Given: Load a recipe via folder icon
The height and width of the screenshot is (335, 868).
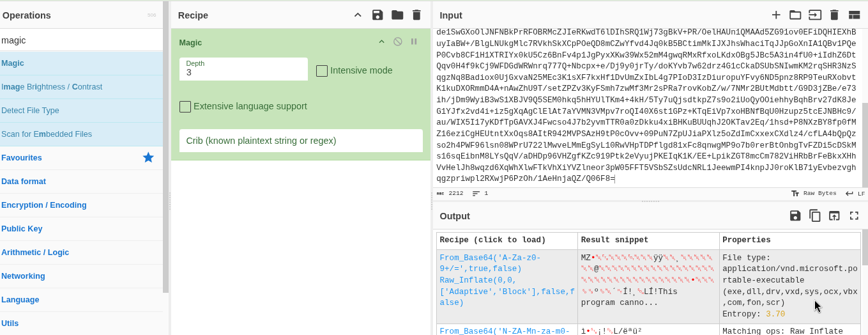Looking at the screenshot, I should [397, 15].
